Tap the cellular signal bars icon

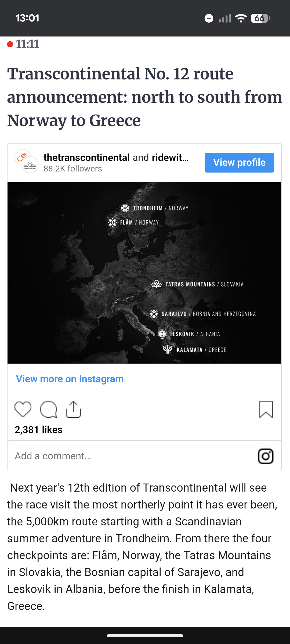(225, 18)
